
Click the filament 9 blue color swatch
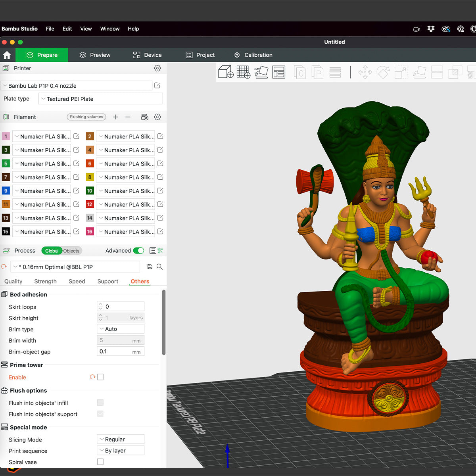point(6,191)
